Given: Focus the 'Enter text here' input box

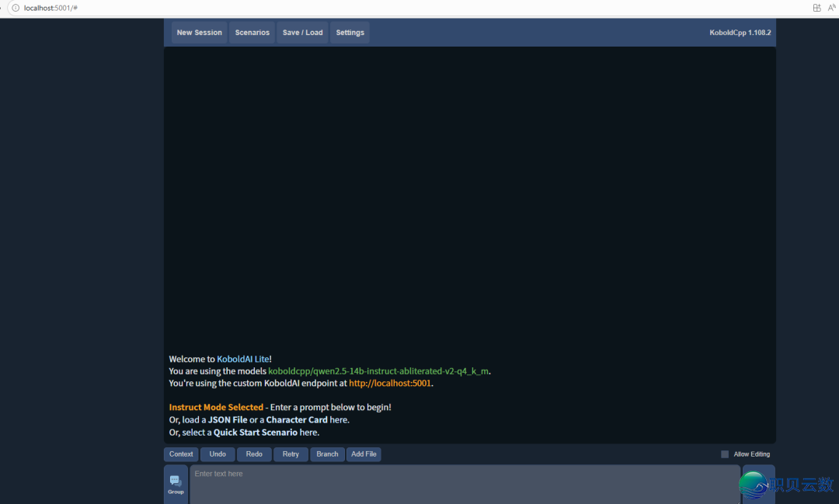Looking at the screenshot, I should click(x=465, y=484).
